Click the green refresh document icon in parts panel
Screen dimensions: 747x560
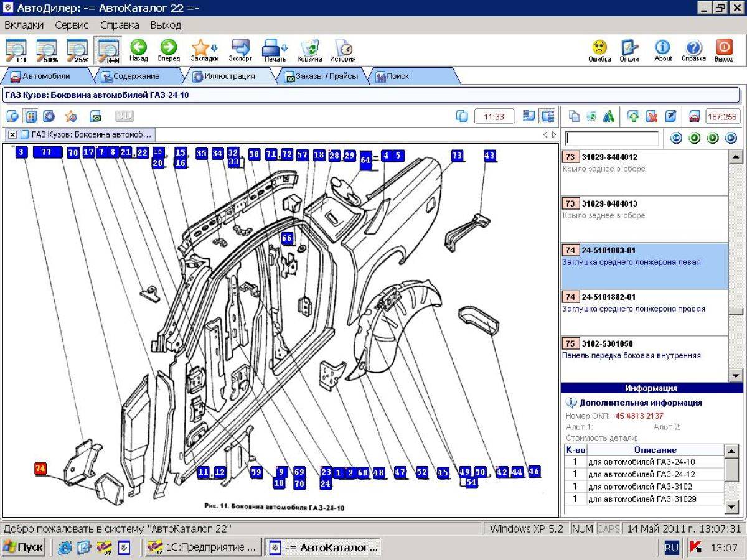click(591, 116)
